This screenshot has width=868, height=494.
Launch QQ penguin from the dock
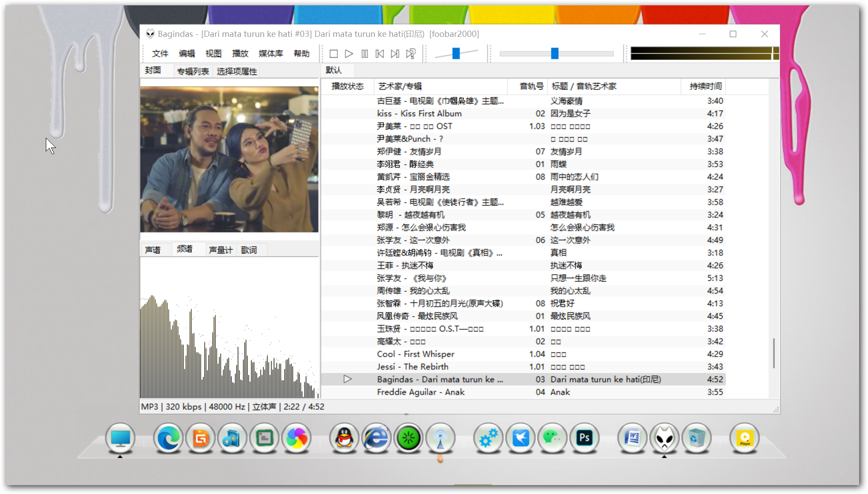click(x=344, y=438)
